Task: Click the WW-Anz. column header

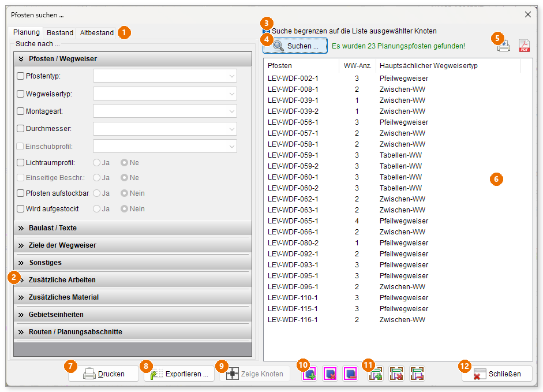Action: [x=357, y=65]
